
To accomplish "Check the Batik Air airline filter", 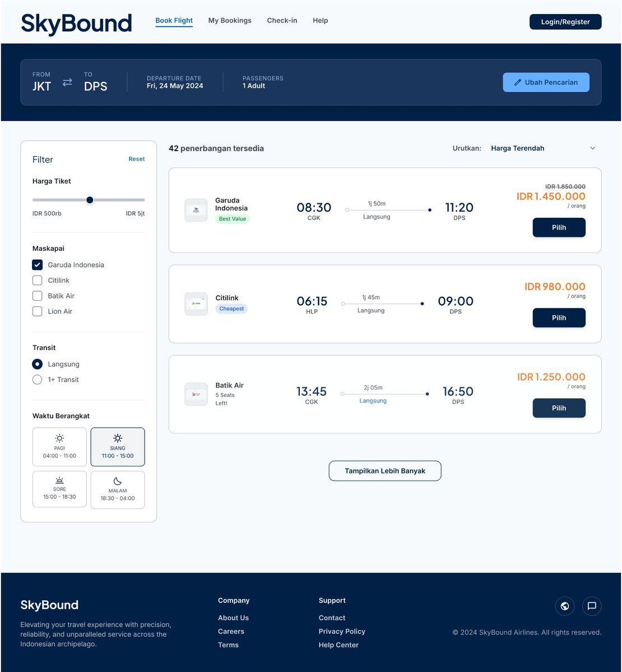I will 38,296.
